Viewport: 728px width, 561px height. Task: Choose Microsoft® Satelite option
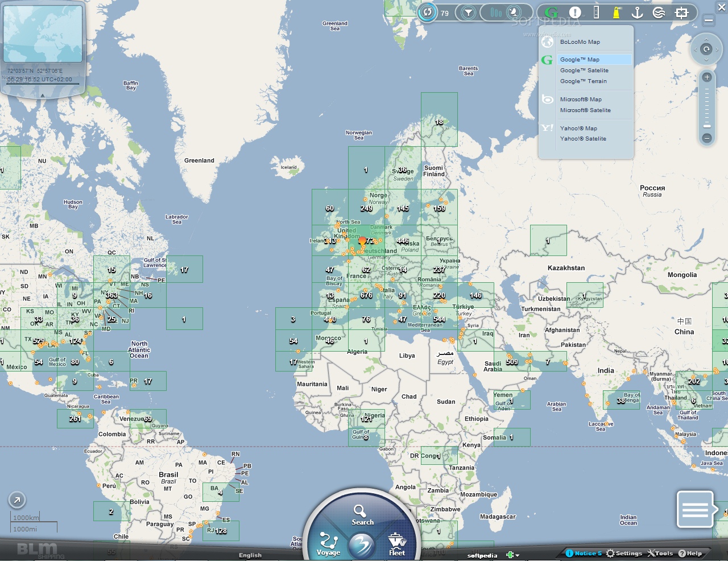click(x=585, y=110)
